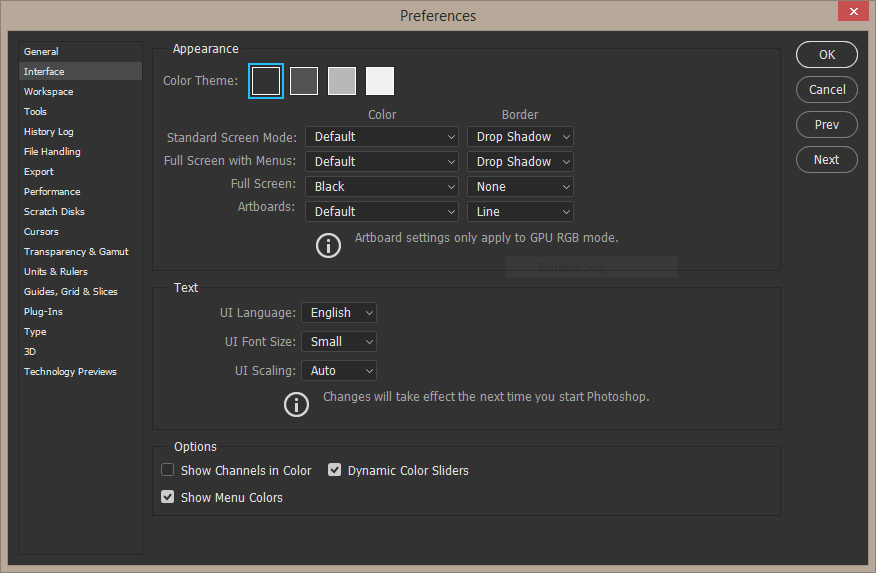876x573 pixels.
Task: Open the Workspace preferences category
Action: 80,92
